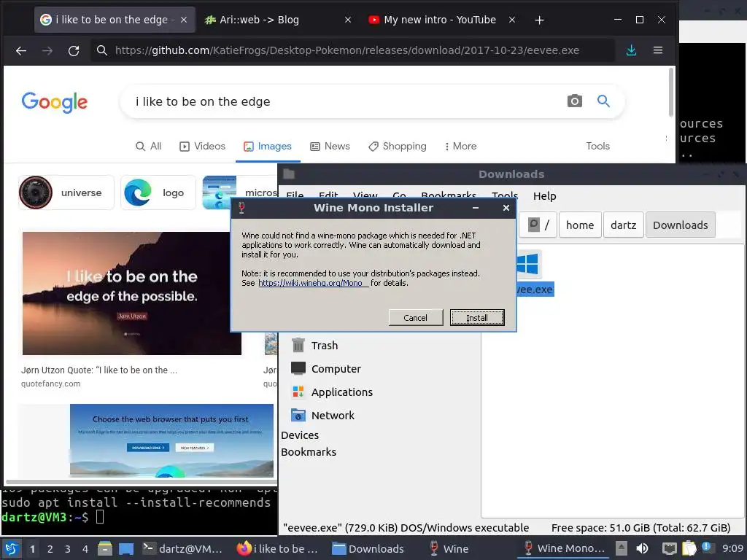Switch to workspace 2 in the taskbar
The image size is (747, 560).
coord(50,549)
